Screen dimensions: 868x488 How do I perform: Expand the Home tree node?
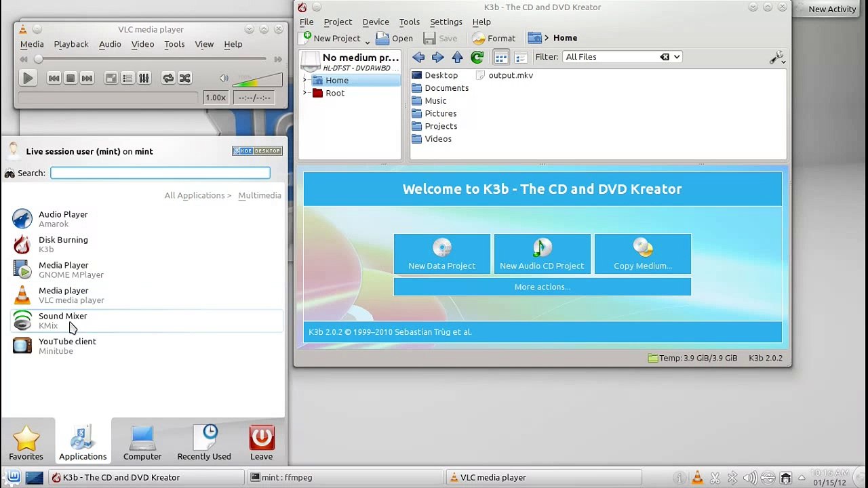(305, 81)
